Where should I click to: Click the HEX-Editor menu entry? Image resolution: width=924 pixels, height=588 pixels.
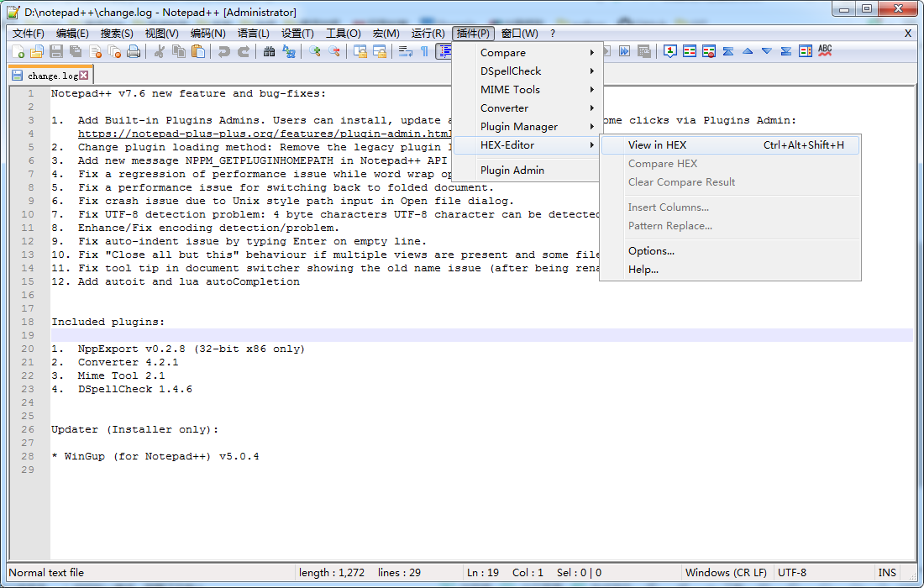[x=528, y=145]
